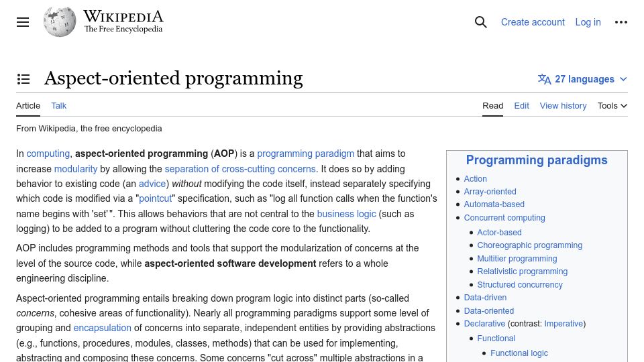The height and width of the screenshot is (362, 644).
Task: Open the Actor-based link
Action: [x=499, y=233]
